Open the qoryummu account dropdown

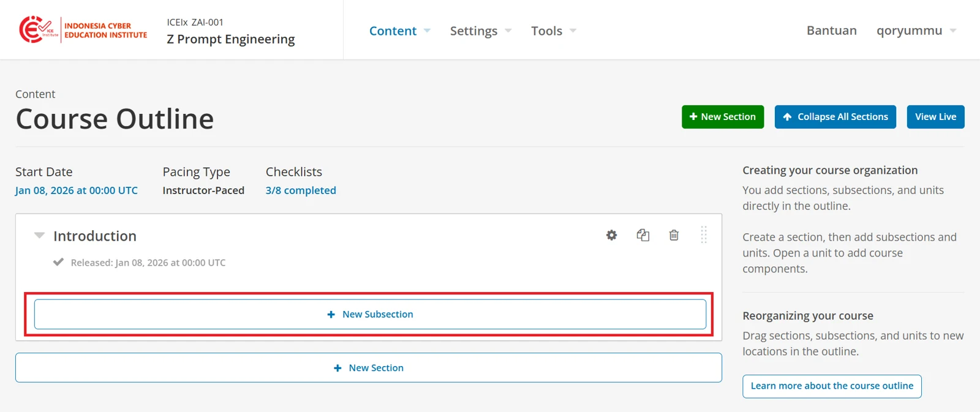(x=916, y=31)
